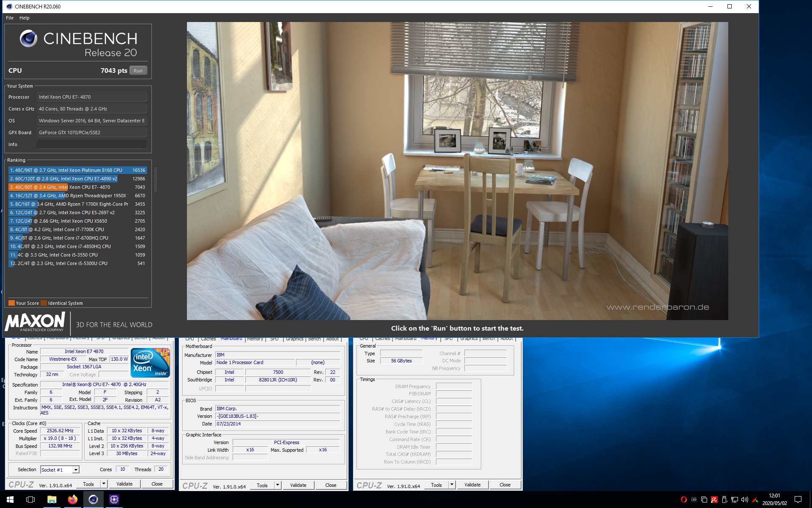Click the empty Info field in Your System
This screenshot has width=812, height=508.
click(x=92, y=144)
